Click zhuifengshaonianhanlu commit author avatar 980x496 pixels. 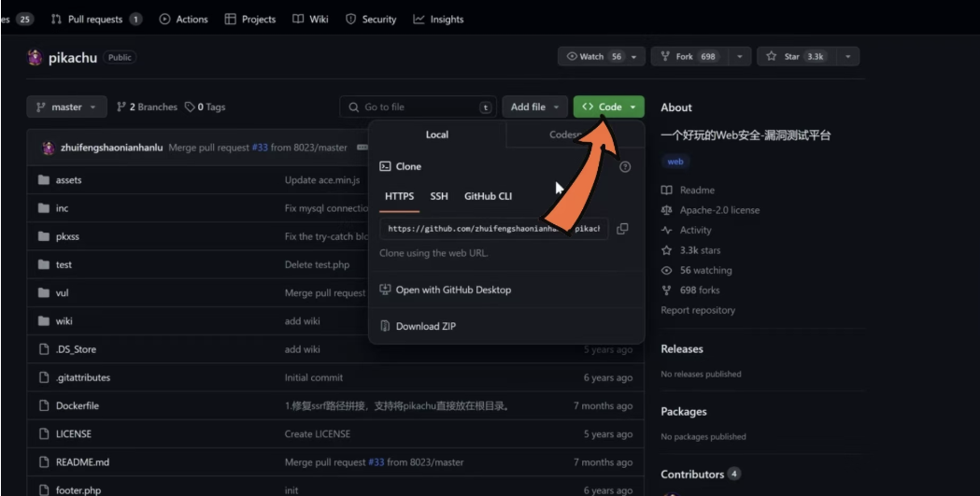[x=49, y=148]
